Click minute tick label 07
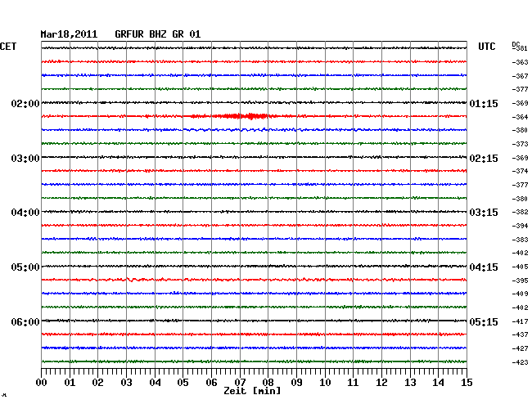The height and width of the screenshot is (404, 532). click(240, 383)
